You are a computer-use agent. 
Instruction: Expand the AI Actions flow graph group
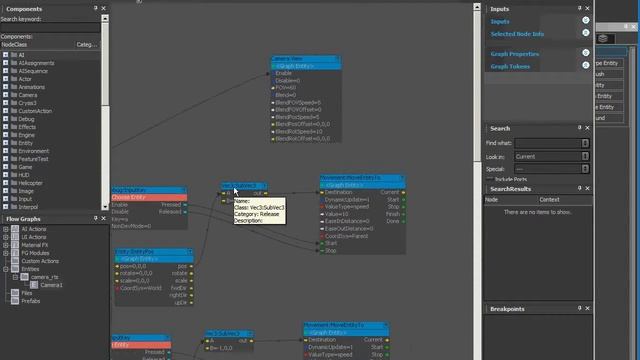pos(6,229)
